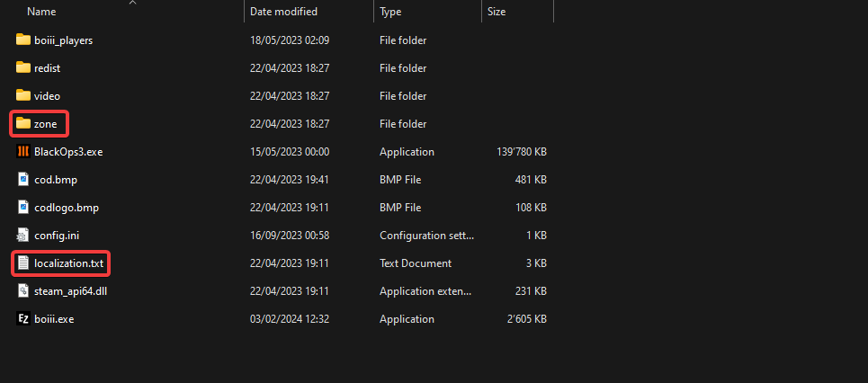The width and height of the screenshot is (868, 383).
Task: Click the localization.txt document icon
Action: coord(23,263)
